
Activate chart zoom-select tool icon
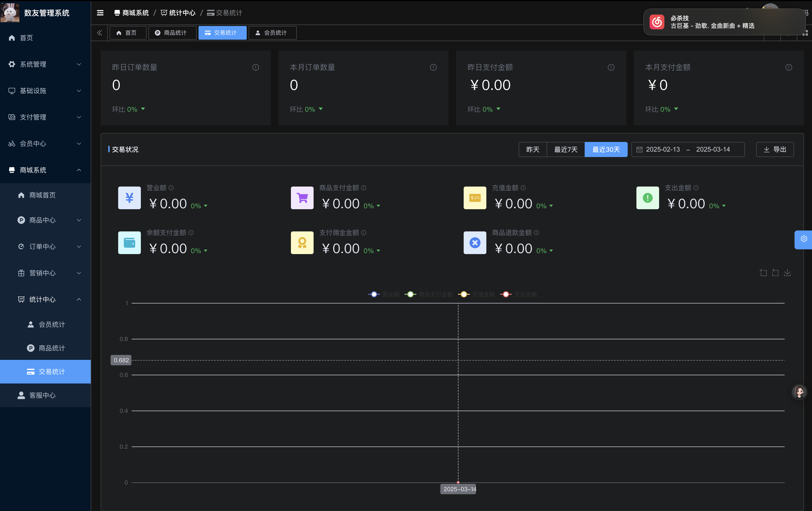[763, 273]
